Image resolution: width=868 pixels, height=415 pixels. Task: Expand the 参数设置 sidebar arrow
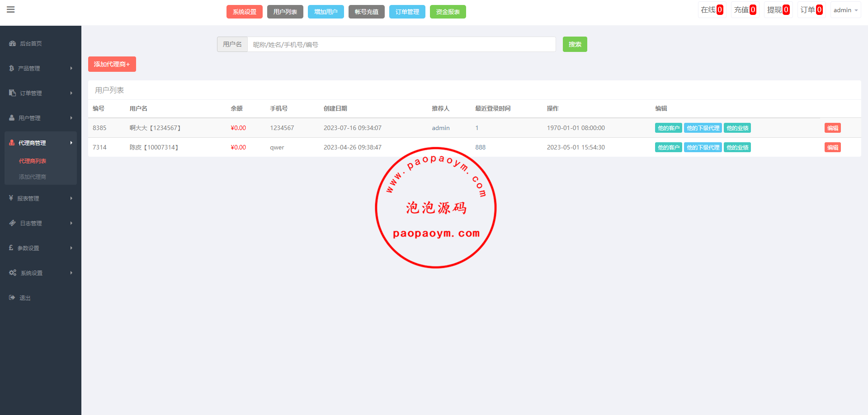pos(71,248)
